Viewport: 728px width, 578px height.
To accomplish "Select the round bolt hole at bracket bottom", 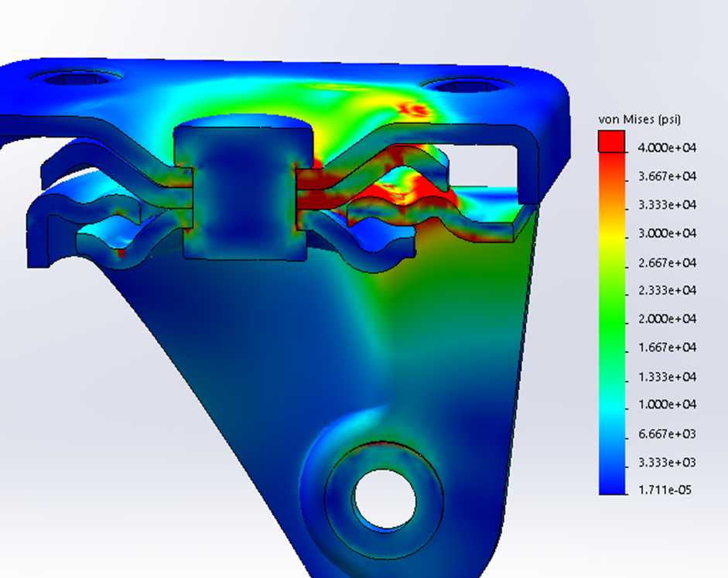I will pos(385,500).
